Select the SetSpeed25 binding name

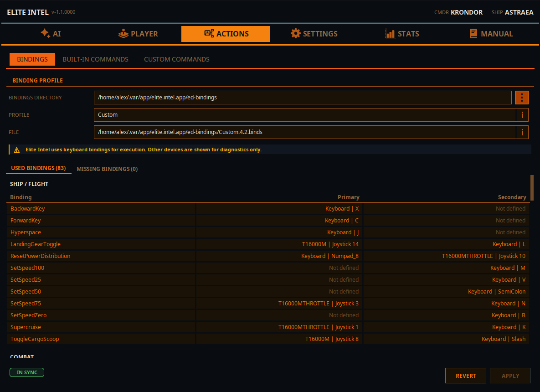click(26, 280)
